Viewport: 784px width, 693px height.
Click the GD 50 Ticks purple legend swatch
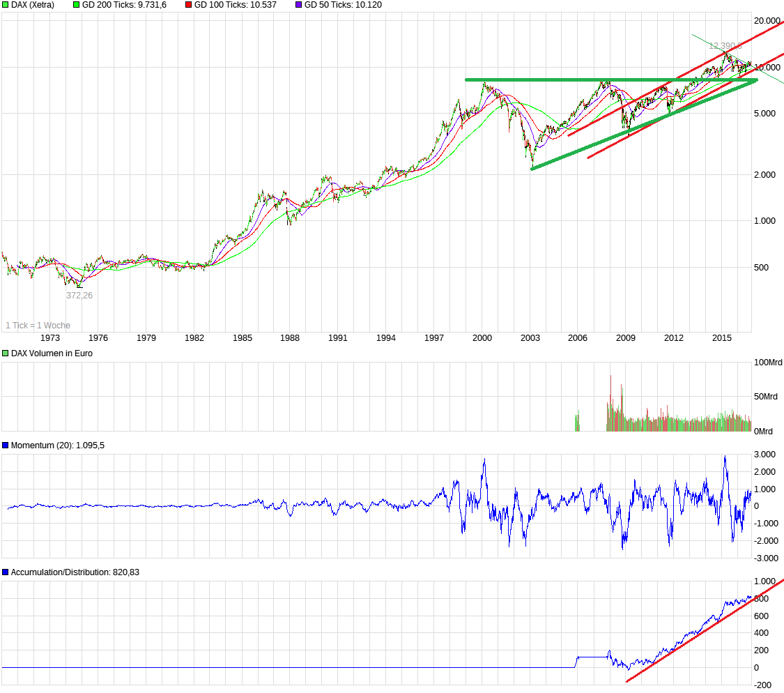click(x=298, y=4)
